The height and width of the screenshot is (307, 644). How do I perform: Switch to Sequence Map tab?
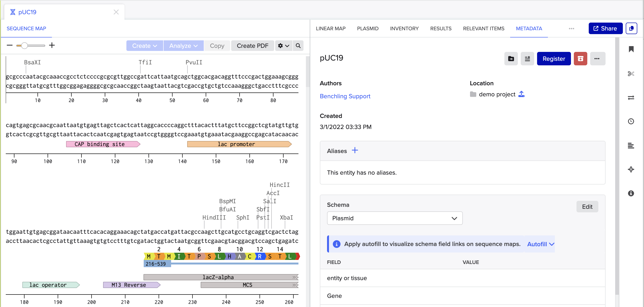pos(26,29)
